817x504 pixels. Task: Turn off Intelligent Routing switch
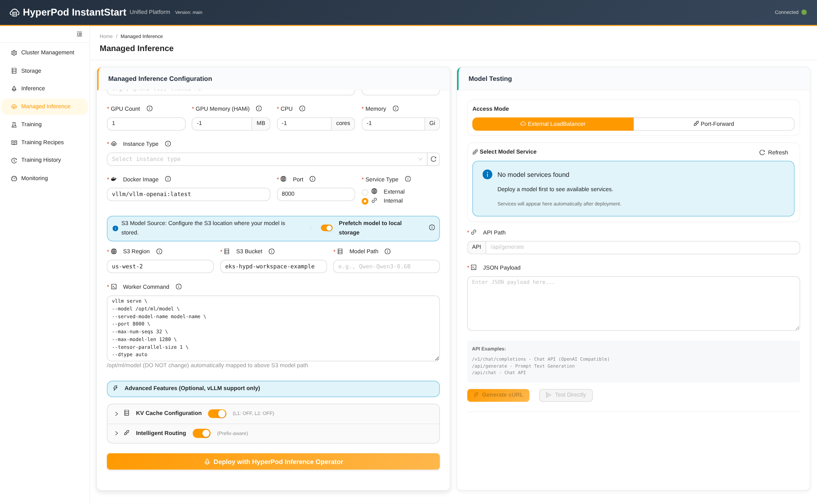pyautogui.click(x=201, y=433)
